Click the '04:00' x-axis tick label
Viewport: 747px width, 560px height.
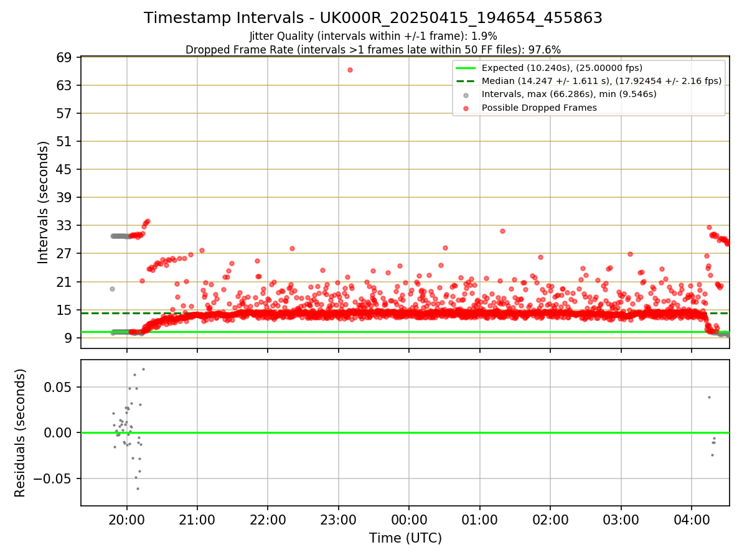[692, 520]
